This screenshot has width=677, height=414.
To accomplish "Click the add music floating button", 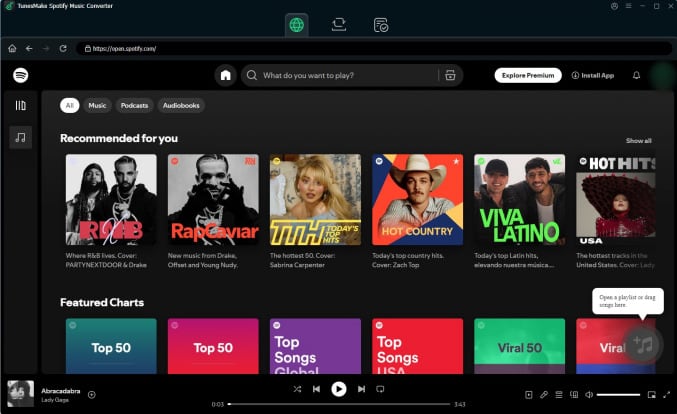I will tap(644, 344).
